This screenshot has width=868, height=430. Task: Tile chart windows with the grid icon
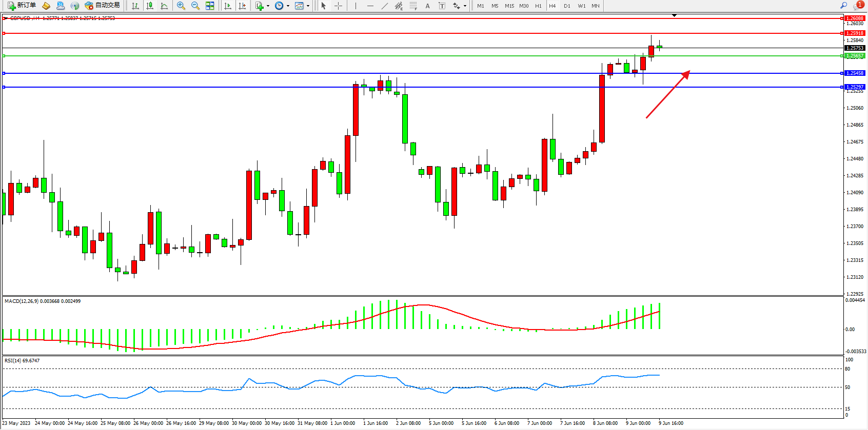pos(210,6)
